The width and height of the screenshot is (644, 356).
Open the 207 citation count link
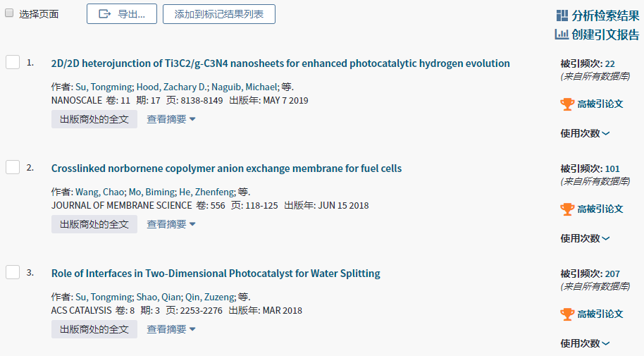click(x=612, y=274)
